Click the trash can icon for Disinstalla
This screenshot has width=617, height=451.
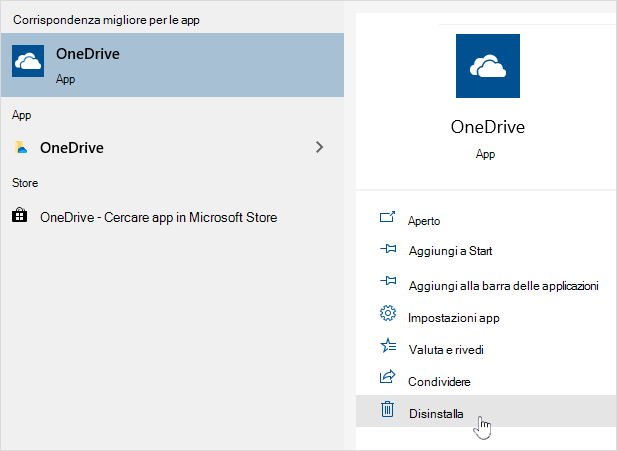coord(388,409)
